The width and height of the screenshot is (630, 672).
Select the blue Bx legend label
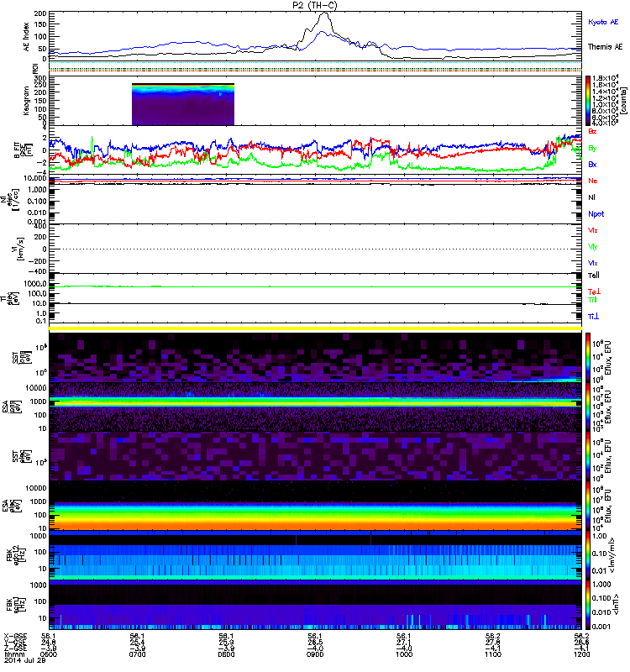(x=592, y=164)
